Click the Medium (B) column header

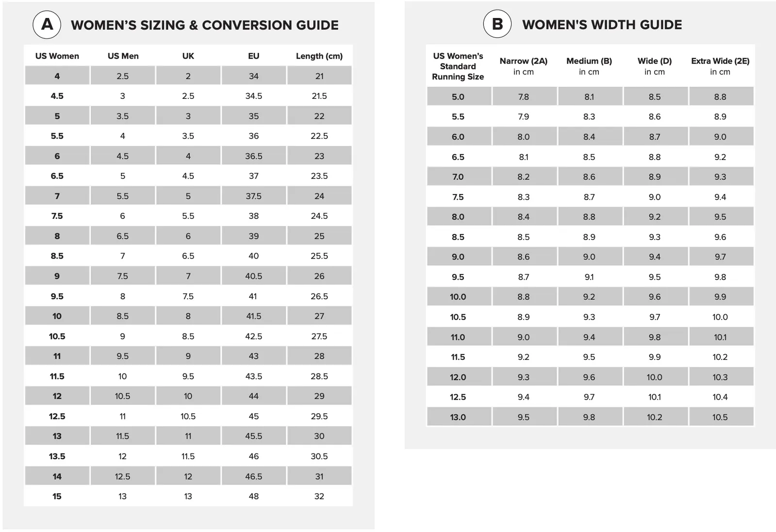point(589,66)
